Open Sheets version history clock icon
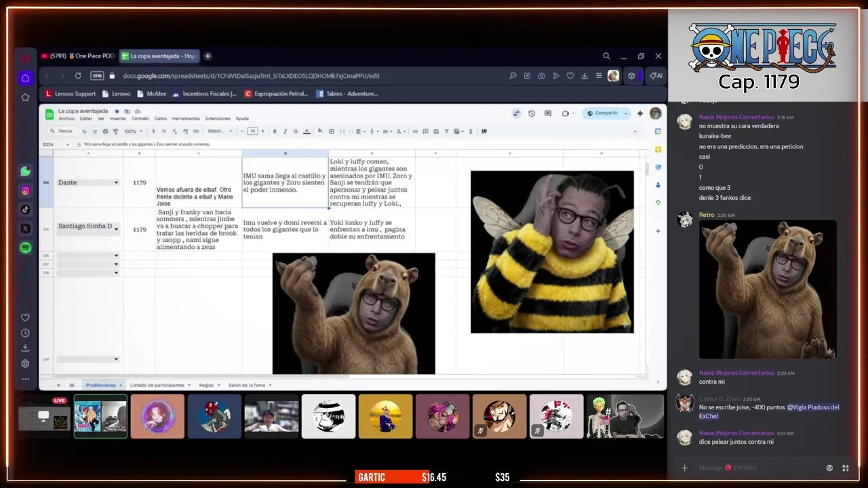This screenshot has width=868, height=488. [532, 113]
